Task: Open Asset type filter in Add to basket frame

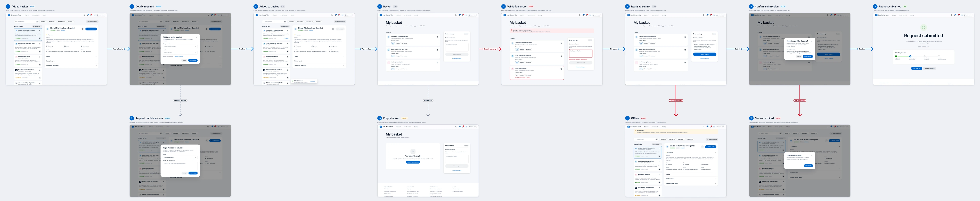Action: pos(53,22)
